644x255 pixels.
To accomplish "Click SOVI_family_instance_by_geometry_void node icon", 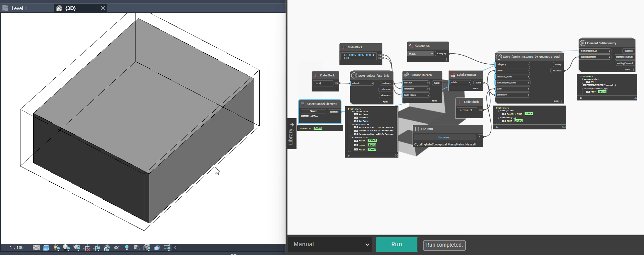I will [499, 57].
